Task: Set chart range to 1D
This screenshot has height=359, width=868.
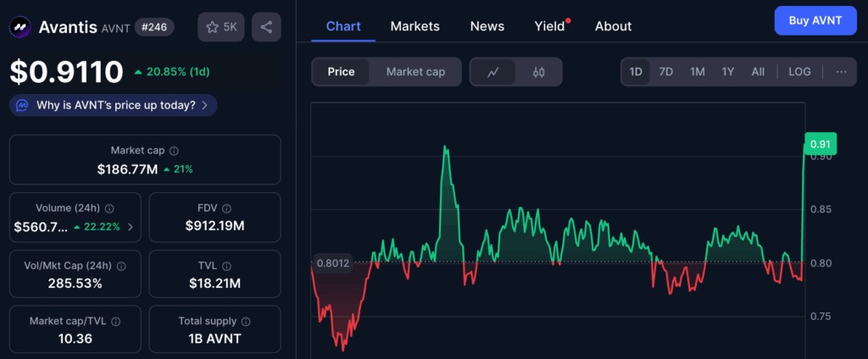Action: click(x=636, y=72)
